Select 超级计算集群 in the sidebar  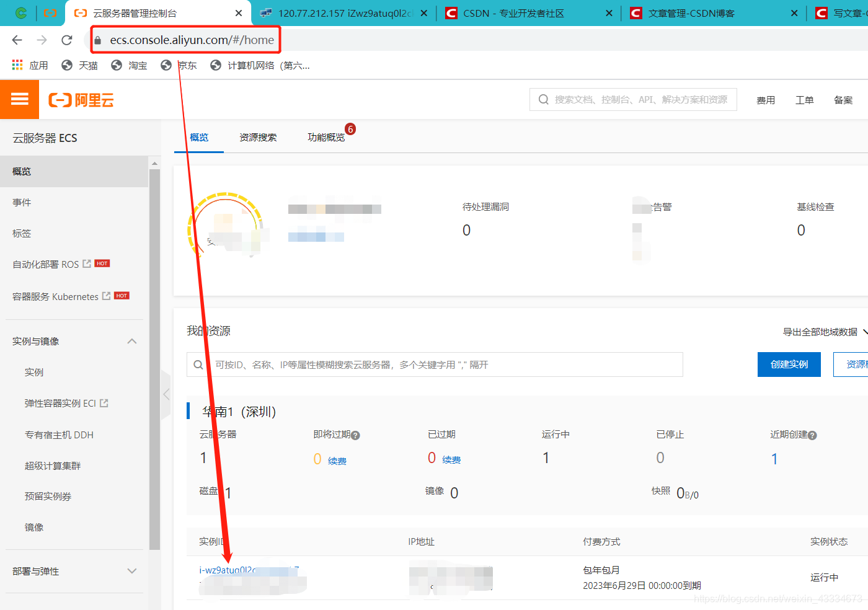(x=53, y=466)
